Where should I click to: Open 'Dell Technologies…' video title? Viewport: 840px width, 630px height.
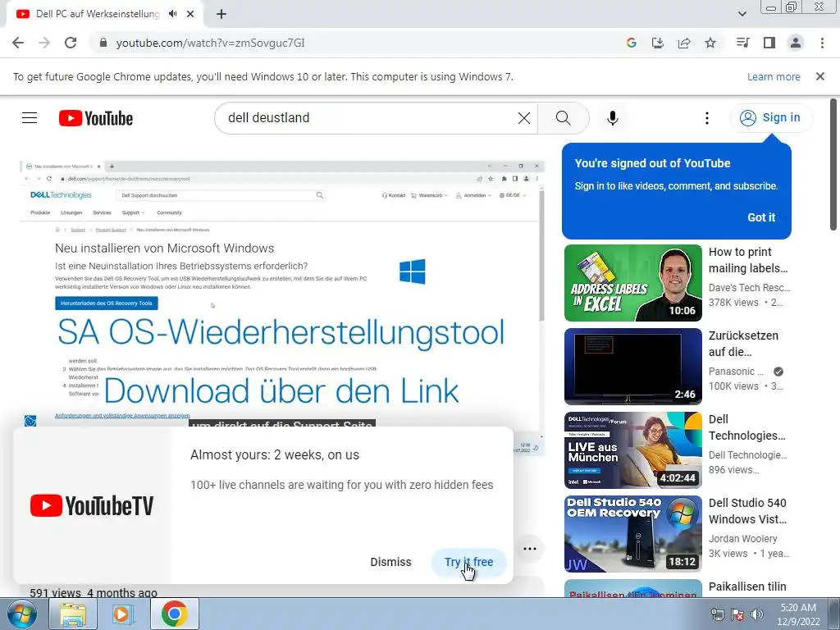click(x=747, y=427)
